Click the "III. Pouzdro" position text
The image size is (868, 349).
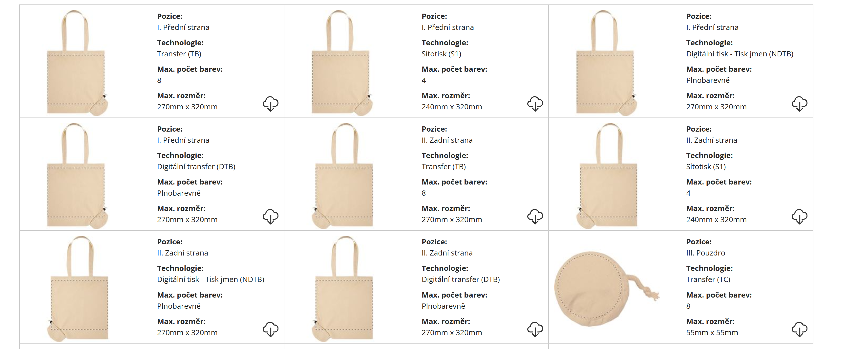pyautogui.click(x=705, y=253)
